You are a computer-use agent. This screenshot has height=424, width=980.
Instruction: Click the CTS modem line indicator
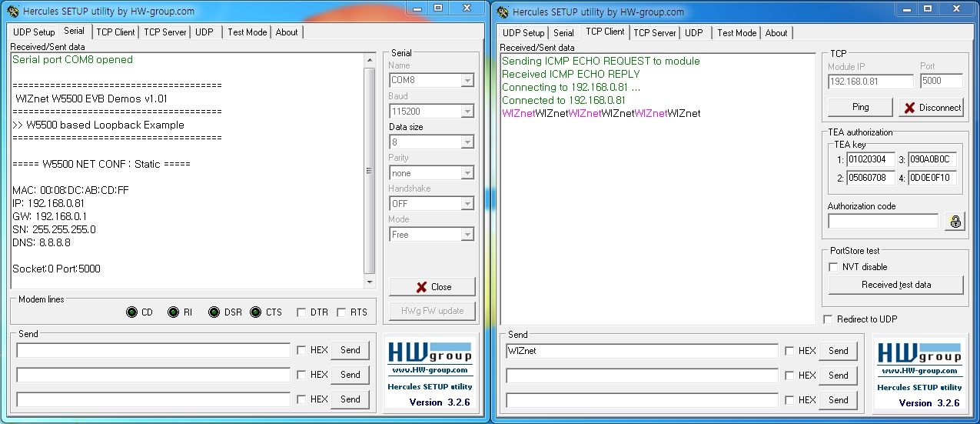(255, 312)
